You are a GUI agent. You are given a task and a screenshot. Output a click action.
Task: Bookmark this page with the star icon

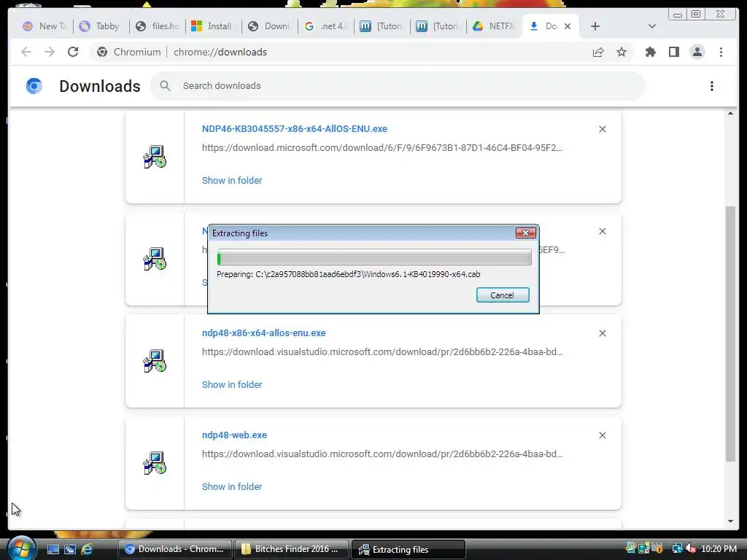click(622, 52)
